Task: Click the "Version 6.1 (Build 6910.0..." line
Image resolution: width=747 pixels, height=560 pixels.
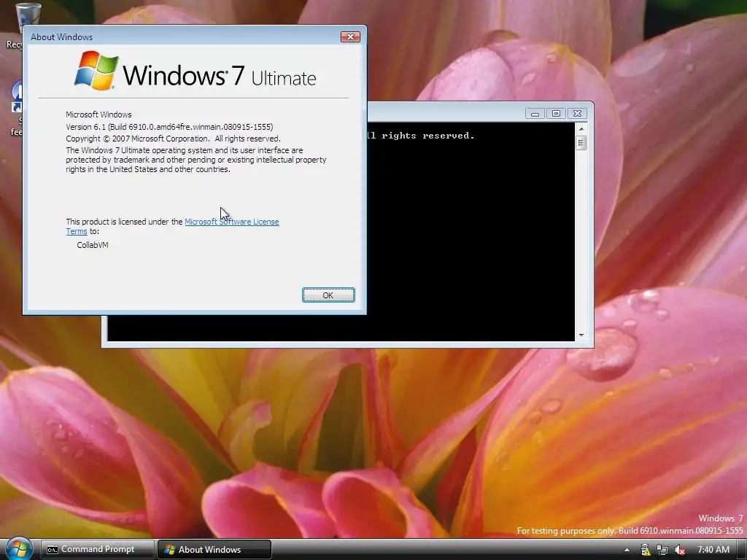Action: click(169, 127)
